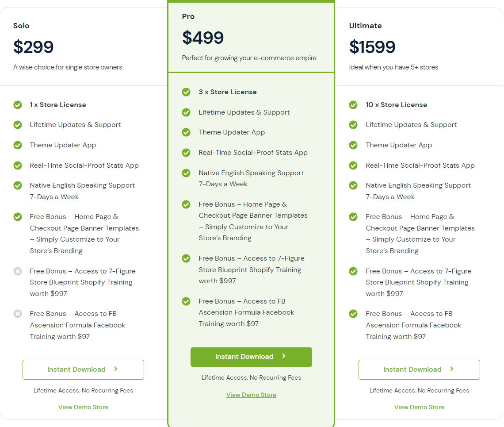The image size is (504, 427).
Task: Click Pro plan checkmark beside Theme Updater App
Action: click(186, 132)
